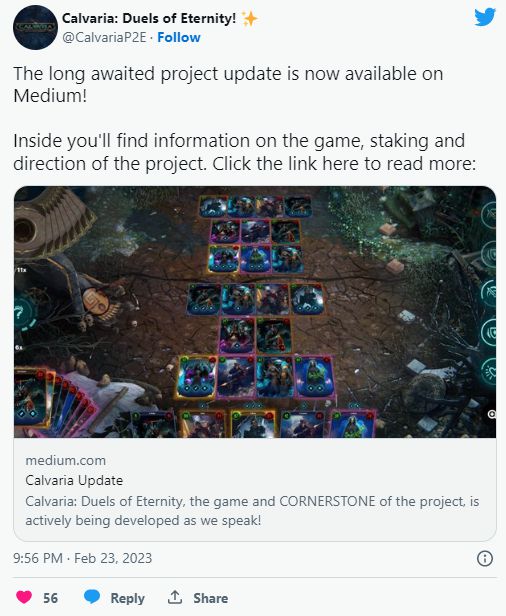Click the Share button label
506x616 pixels.
[x=211, y=598]
